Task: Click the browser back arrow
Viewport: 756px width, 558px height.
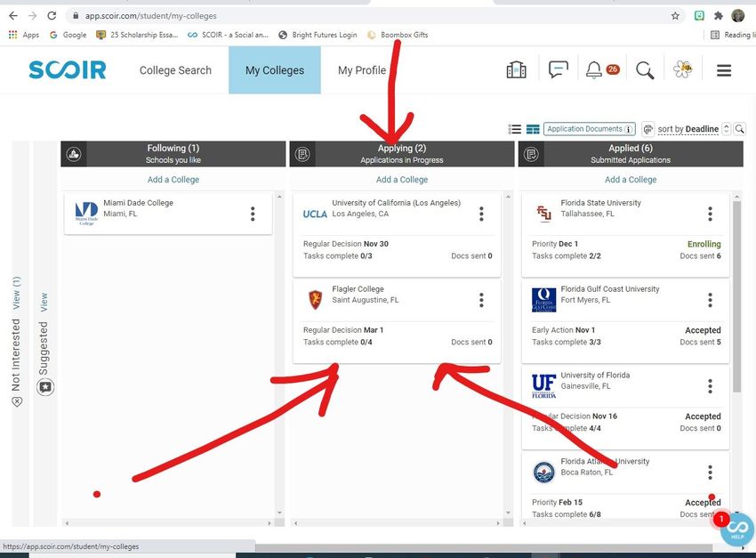Action: coord(13,16)
